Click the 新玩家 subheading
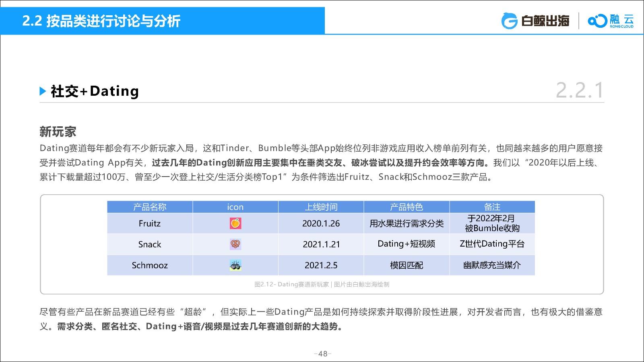 tap(58, 132)
